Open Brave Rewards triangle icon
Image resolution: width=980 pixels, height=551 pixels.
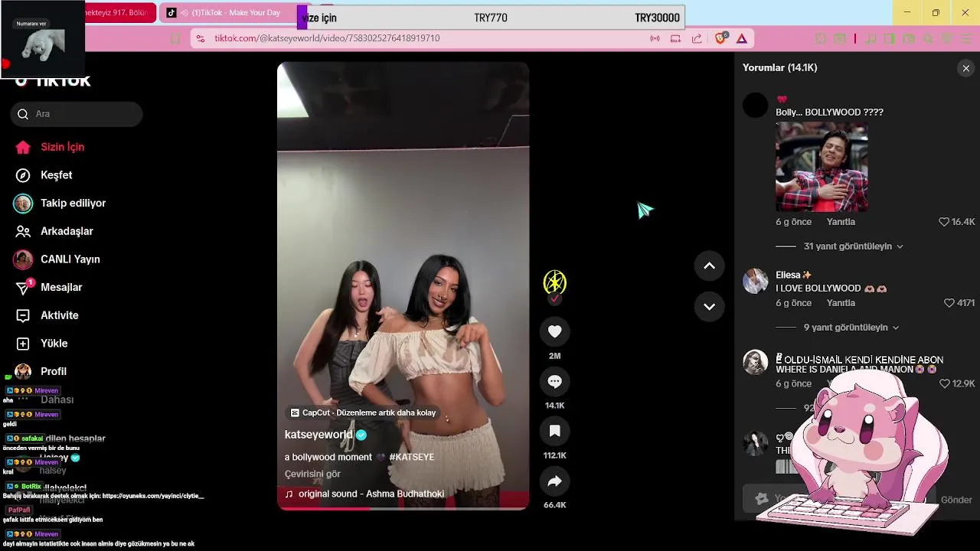(742, 38)
